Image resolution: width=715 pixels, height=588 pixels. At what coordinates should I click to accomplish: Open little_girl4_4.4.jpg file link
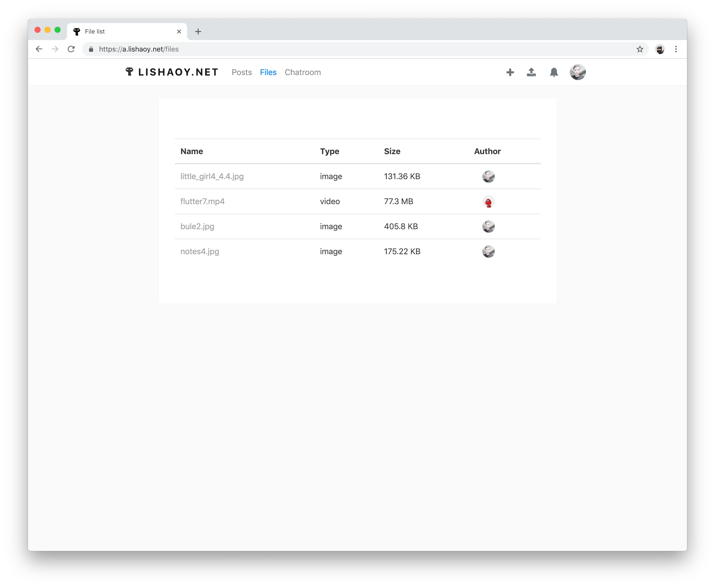click(x=212, y=176)
